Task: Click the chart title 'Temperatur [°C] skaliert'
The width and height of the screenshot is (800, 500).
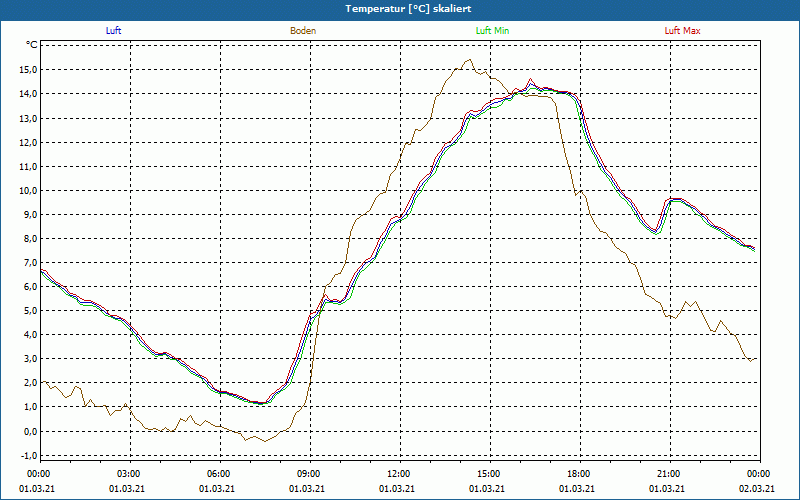Action: point(408,9)
